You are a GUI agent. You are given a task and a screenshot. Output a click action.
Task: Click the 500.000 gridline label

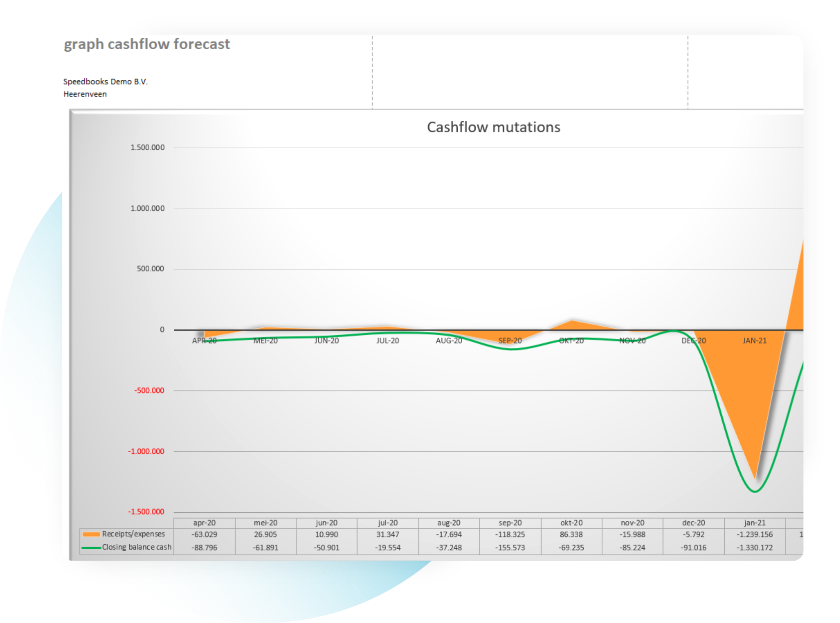coord(150,269)
